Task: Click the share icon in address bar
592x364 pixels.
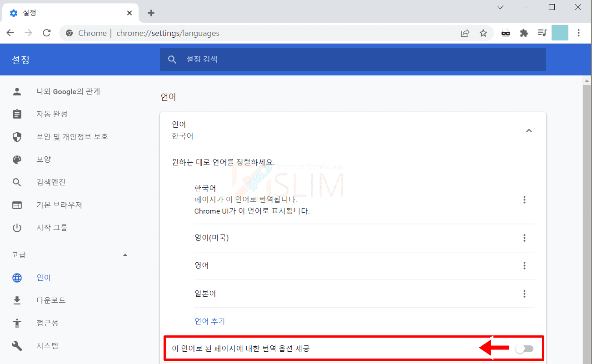Action: (465, 33)
